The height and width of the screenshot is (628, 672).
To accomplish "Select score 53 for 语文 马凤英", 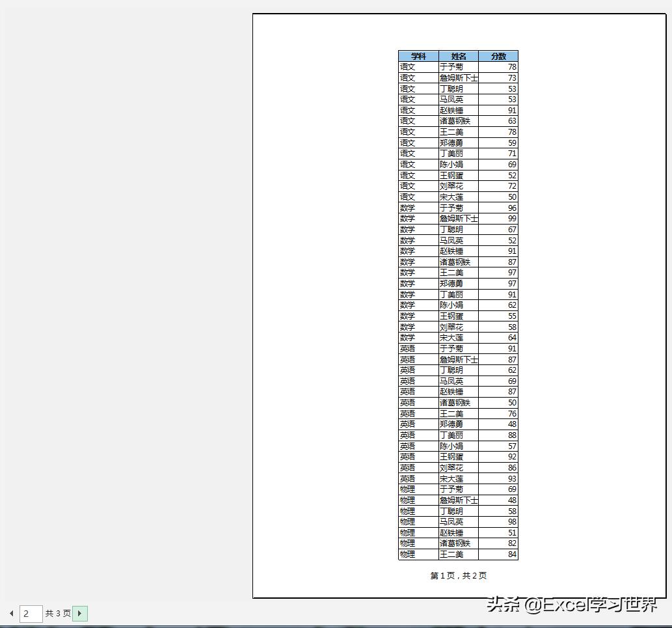I will click(498, 100).
